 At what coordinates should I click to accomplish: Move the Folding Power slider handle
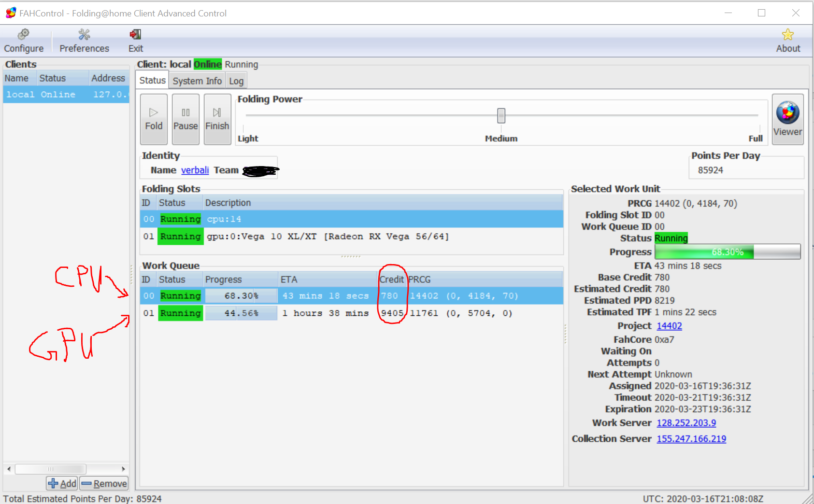pos(501,115)
